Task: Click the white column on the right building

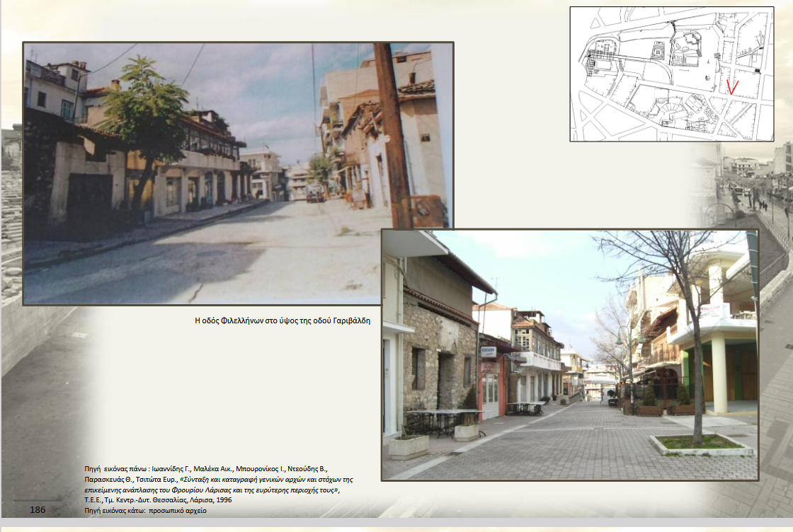Action: [x=719, y=375]
